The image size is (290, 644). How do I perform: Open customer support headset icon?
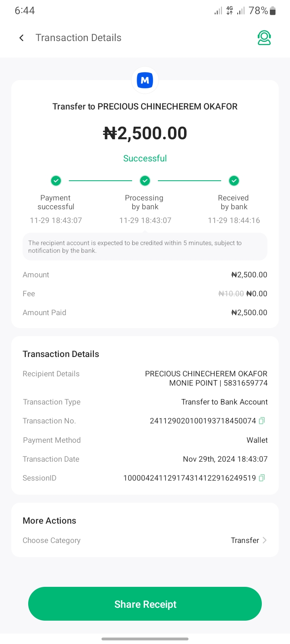[264, 38]
